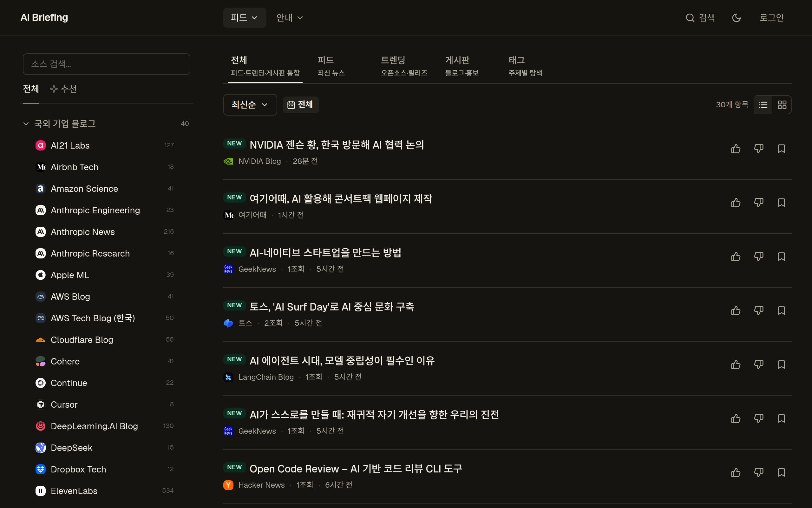Open the 피드 dropdown in header
Viewport: 812px width, 508px height.
tap(244, 18)
